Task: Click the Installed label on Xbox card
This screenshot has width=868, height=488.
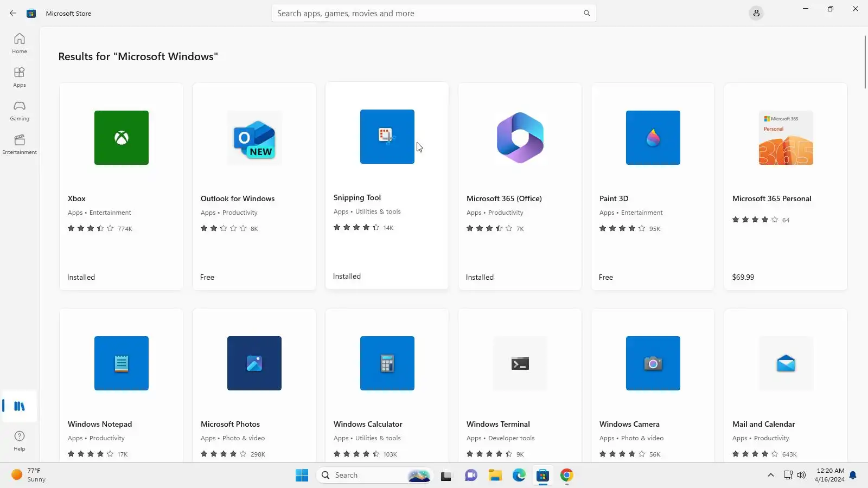Action: [81, 277]
